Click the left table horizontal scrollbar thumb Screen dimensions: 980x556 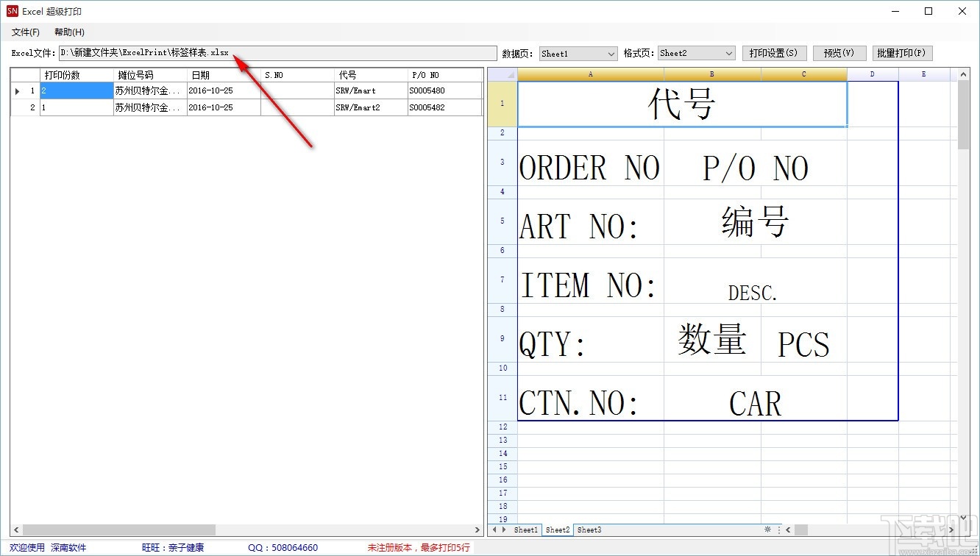click(x=118, y=530)
